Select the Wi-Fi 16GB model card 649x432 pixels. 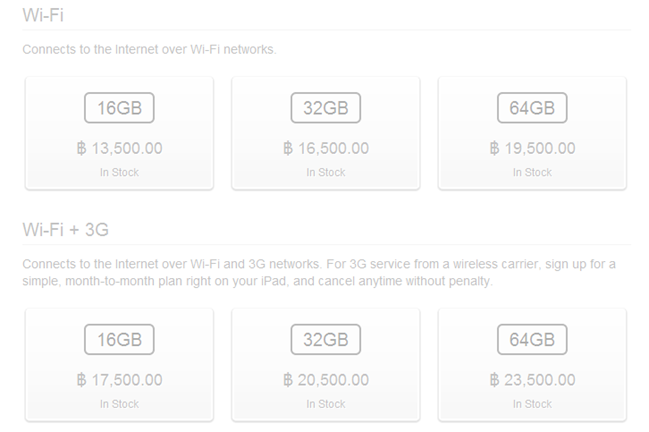pos(119,133)
